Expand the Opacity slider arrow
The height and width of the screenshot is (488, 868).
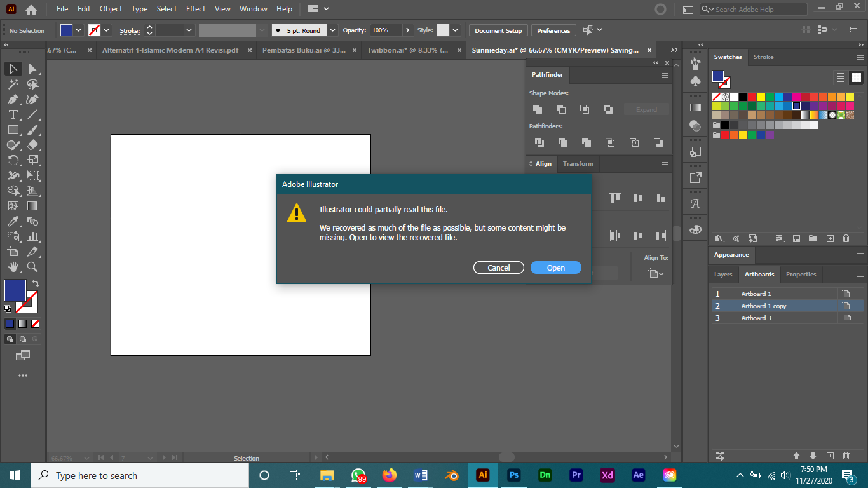[408, 30]
